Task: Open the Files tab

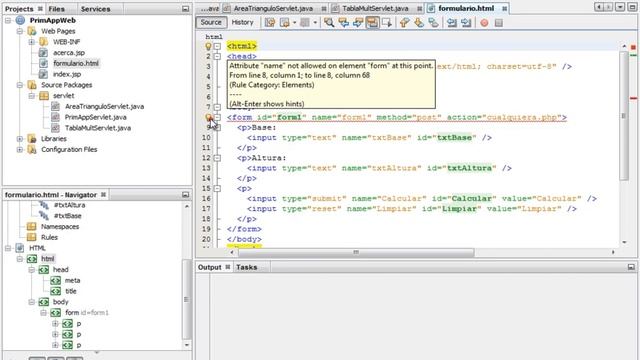Action: pos(56,9)
